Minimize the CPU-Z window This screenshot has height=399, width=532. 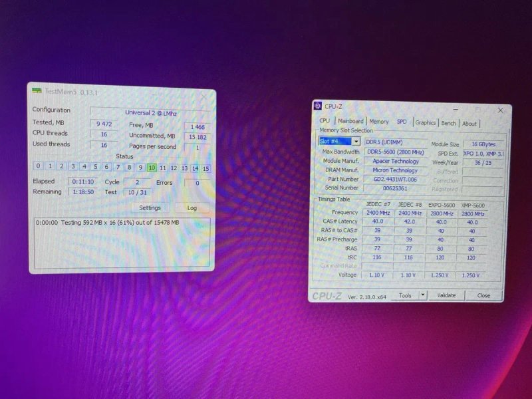point(456,109)
